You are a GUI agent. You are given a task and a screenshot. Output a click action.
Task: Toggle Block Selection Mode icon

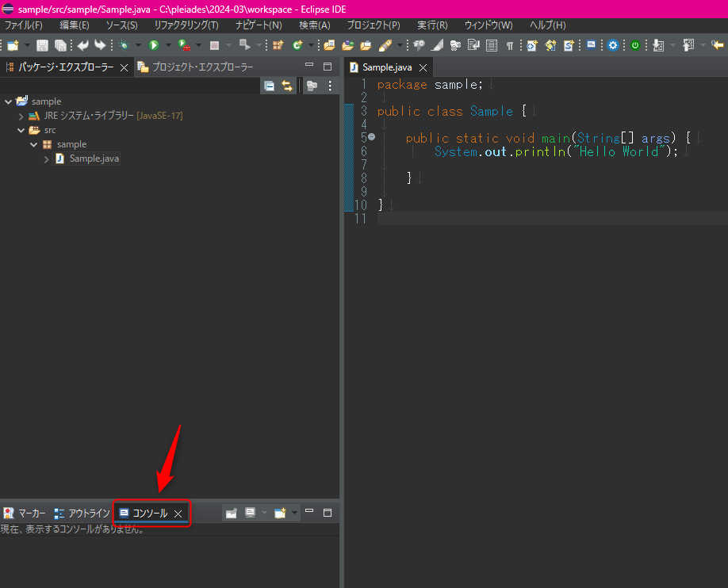pyautogui.click(x=491, y=45)
